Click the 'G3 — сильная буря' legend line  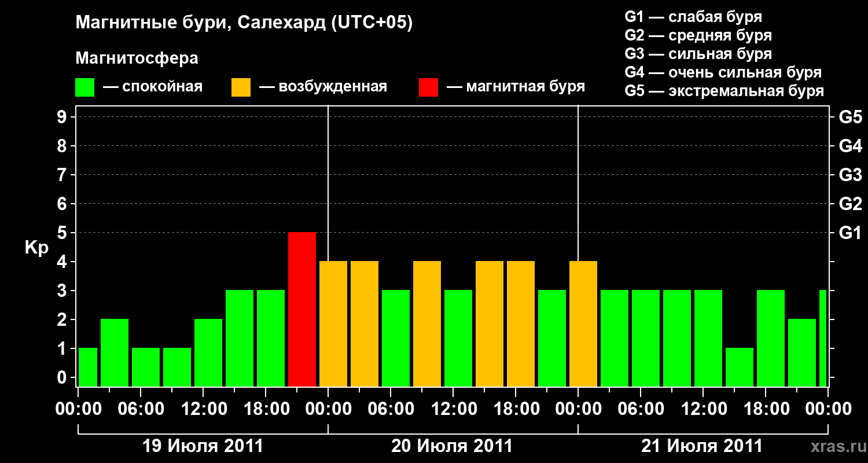tap(698, 54)
